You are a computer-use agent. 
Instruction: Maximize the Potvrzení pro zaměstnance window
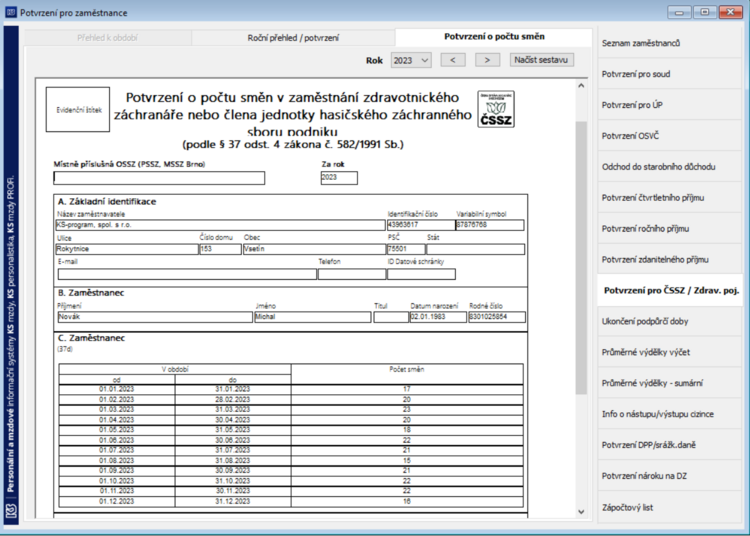point(705,12)
